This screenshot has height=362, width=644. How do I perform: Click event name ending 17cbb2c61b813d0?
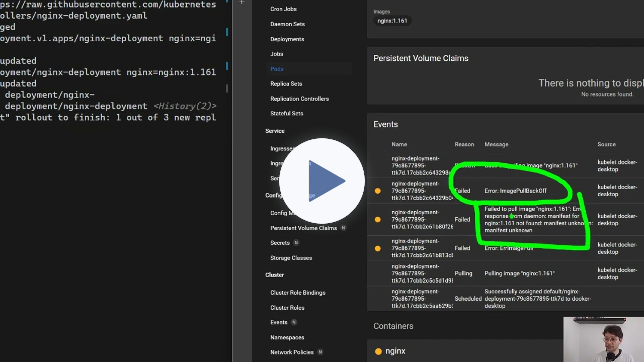[x=422, y=248]
